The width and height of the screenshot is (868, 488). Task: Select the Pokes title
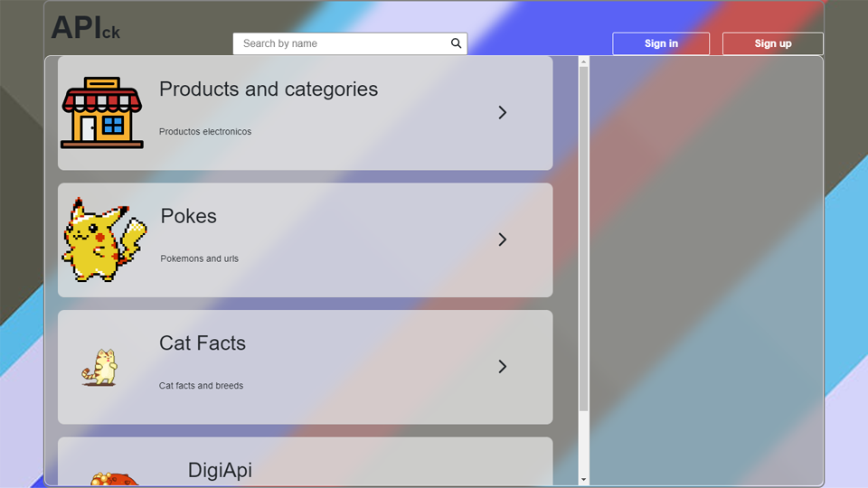tap(188, 216)
